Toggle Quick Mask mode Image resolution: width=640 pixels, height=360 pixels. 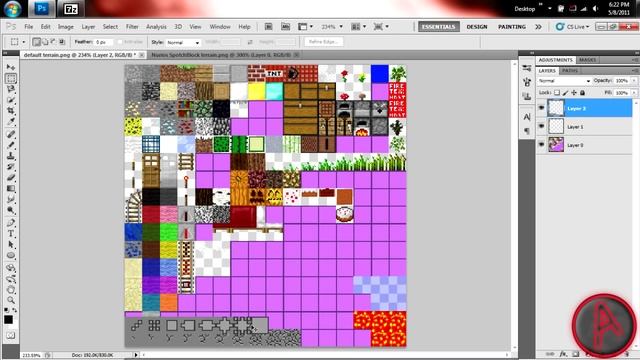[11, 336]
